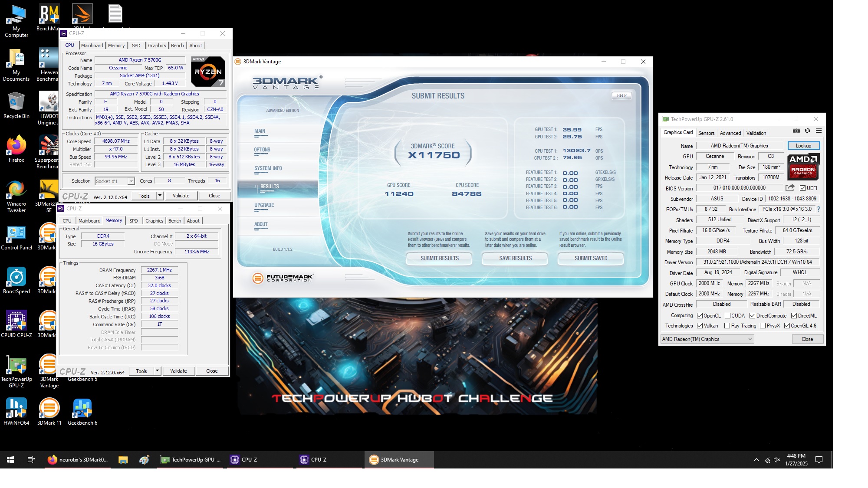Click the AMD Radeon Graphics logo in GPU-Z
868x488 pixels.
tap(803, 167)
